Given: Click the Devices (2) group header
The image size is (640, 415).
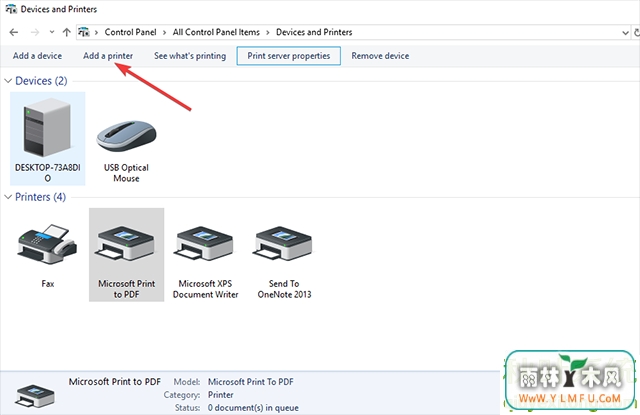Looking at the screenshot, I should [x=41, y=81].
